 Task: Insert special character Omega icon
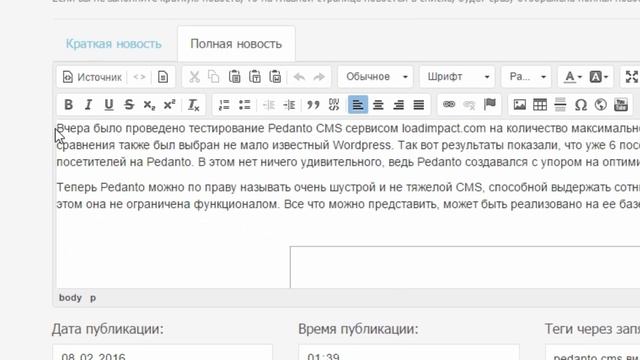(x=580, y=105)
